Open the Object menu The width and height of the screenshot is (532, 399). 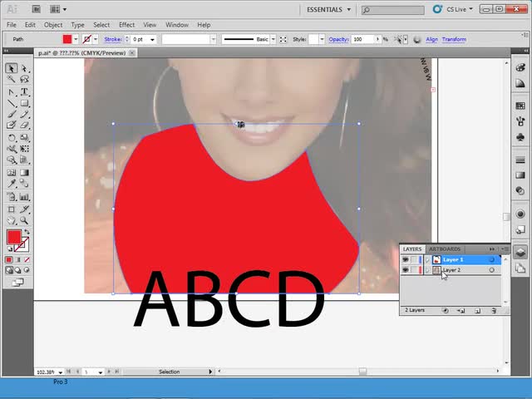[53, 25]
